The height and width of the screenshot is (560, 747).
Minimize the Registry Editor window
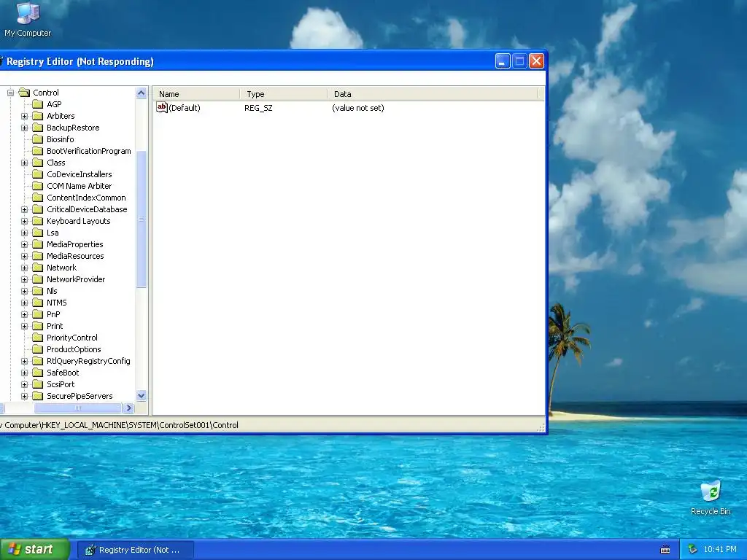[x=503, y=61]
